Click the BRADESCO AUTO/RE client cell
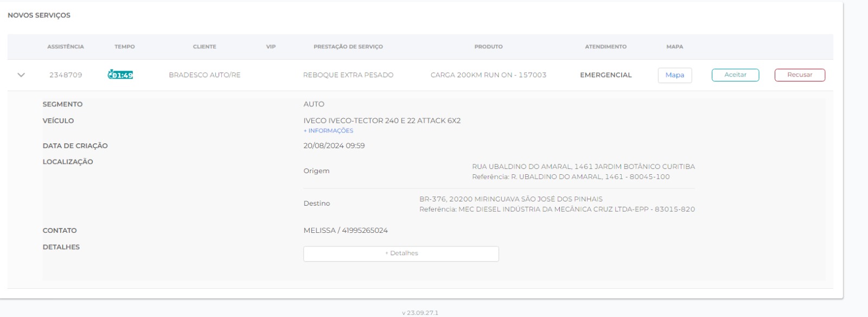Viewport: 868px width, 317px height. [205, 75]
